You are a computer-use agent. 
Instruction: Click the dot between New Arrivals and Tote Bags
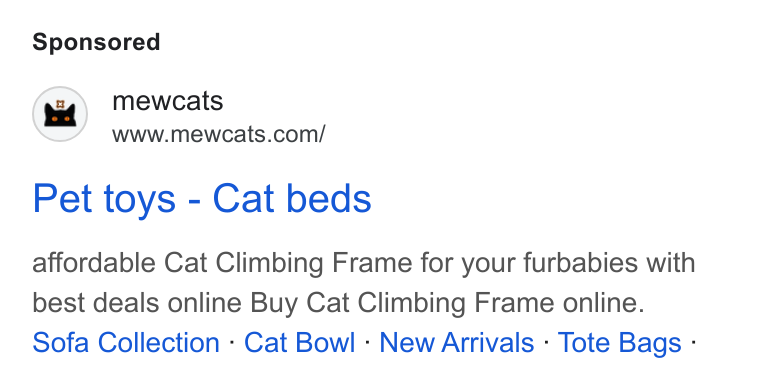[x=546, y=341]
